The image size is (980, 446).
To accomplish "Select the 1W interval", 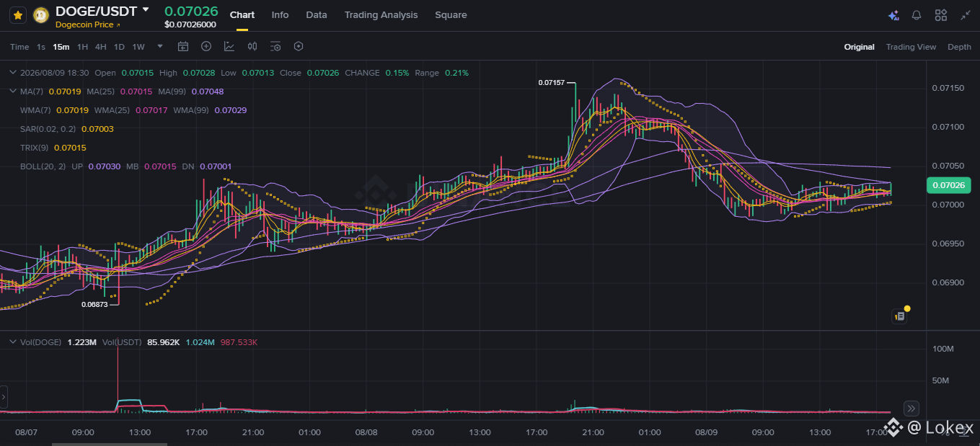I will point(138,47).
